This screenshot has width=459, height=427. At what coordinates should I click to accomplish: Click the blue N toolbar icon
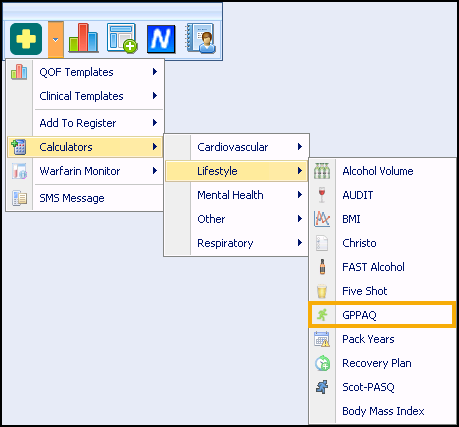(161, 39)
